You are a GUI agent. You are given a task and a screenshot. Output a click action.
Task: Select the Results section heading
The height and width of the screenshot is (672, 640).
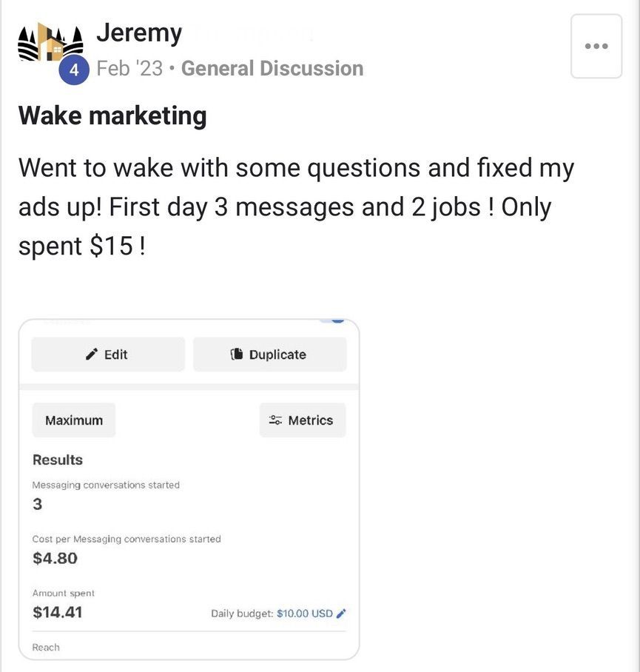coord(58,460)
